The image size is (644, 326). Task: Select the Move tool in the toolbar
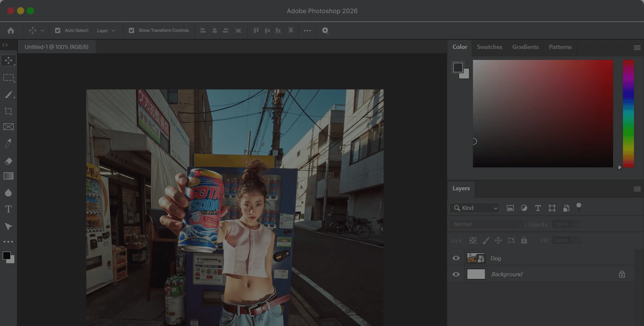coord(8,60)
